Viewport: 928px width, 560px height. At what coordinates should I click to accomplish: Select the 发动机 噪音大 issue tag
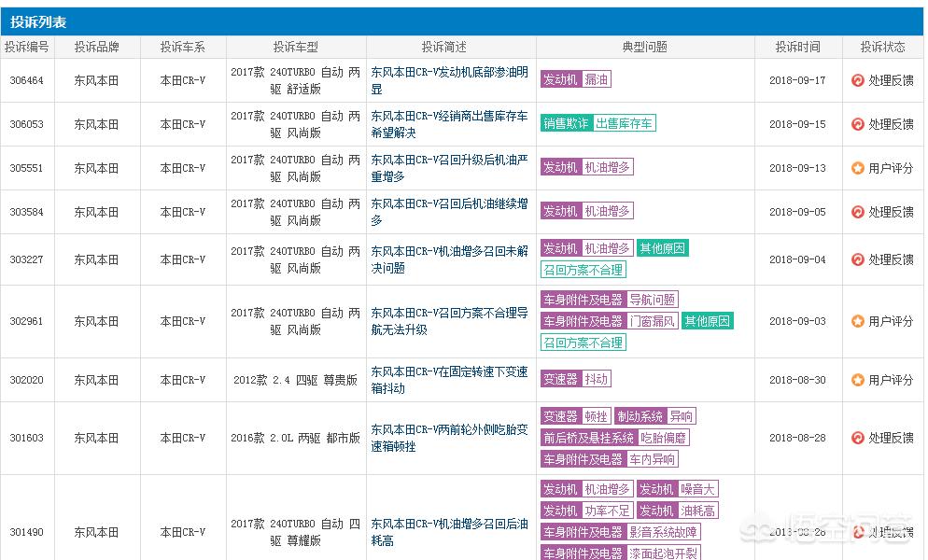click(x=678, y=489)
